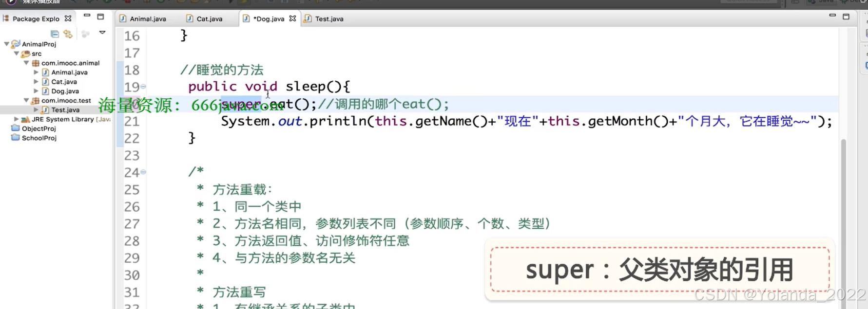Expand Dog.java in the tree

point(36,91)
